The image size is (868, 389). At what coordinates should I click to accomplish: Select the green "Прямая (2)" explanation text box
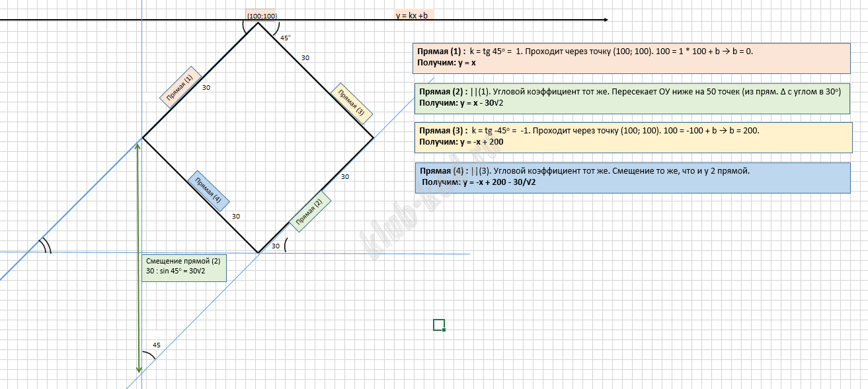point(631,98)
